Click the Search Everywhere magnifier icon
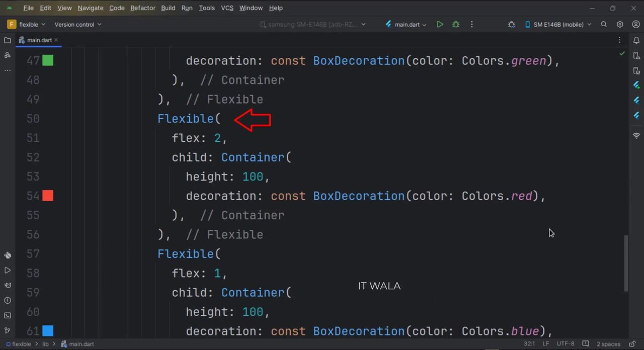This screenshot has height=350, width=644. (604, 24)
